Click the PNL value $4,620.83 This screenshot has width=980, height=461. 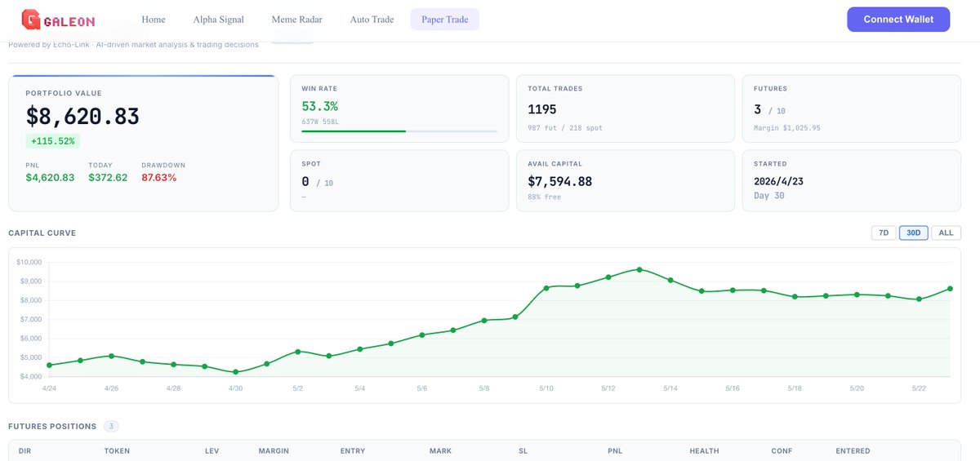click(50, 177)
